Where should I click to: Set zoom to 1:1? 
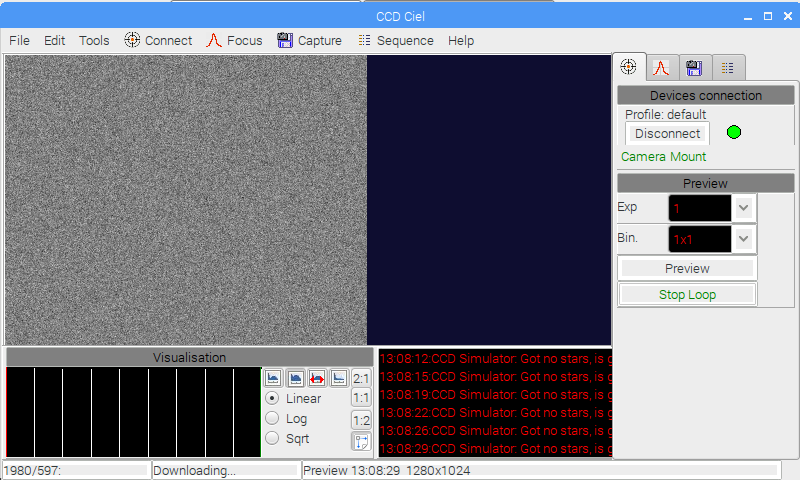tap(361, 399)
